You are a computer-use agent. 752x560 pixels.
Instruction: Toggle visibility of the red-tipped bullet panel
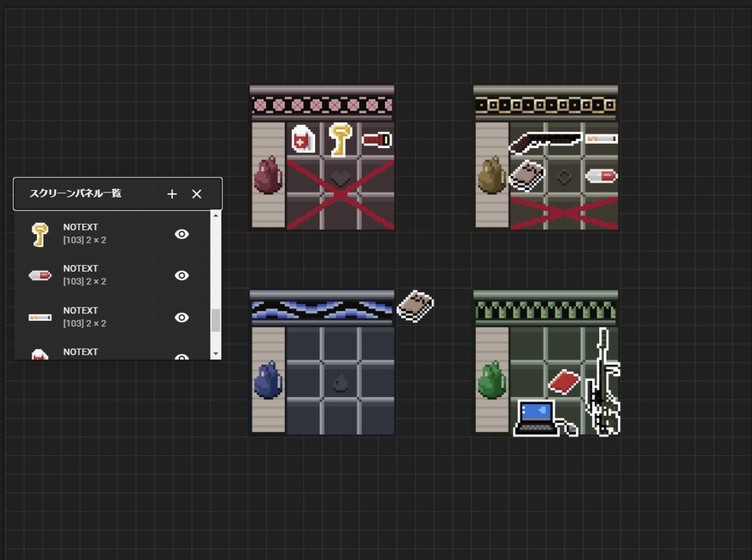click(x=182, y=275)
